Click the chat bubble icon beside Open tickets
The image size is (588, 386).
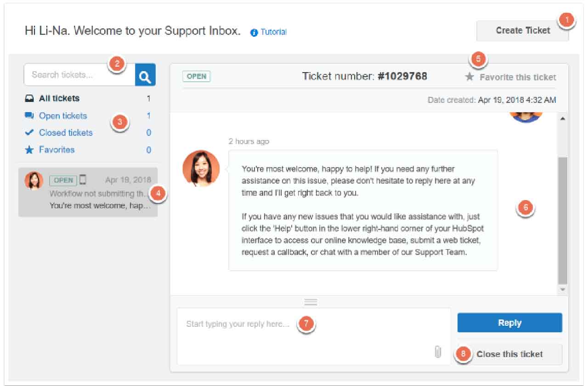29,116
